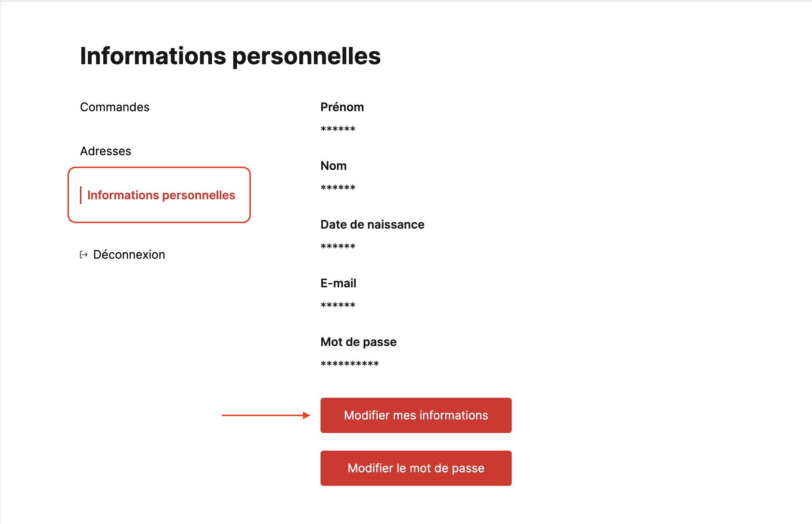Click the masked E-mail value

(x=338, y=305)
